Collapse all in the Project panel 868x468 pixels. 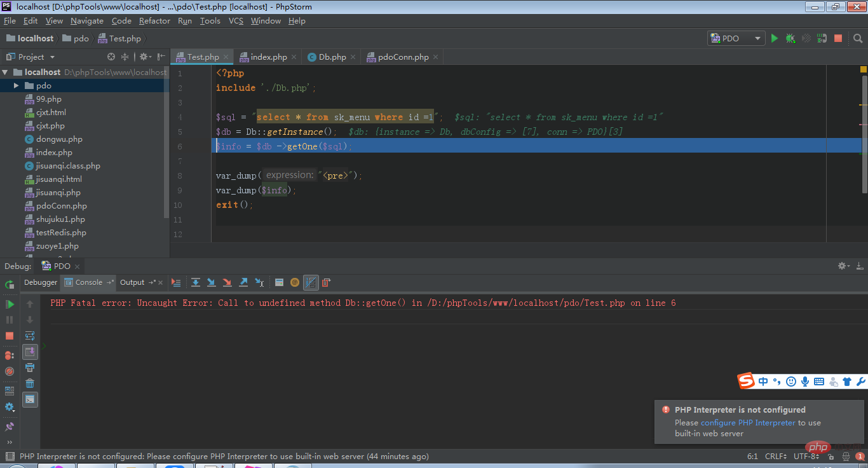coord(125,57)
